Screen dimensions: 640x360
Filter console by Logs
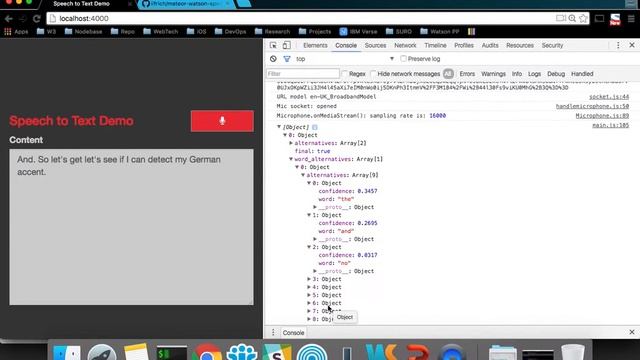[534, 74]
